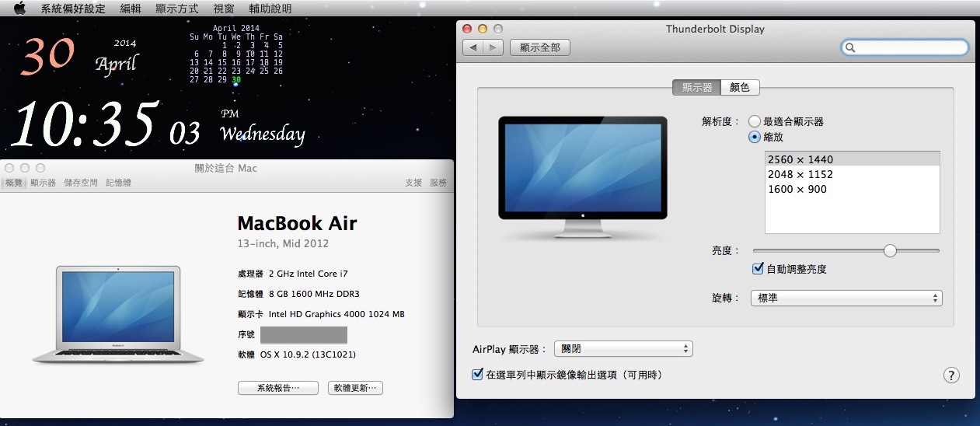Open the 服務 link in About This Mac
This screenshot has height=426, width=980.
pos(438,183)
